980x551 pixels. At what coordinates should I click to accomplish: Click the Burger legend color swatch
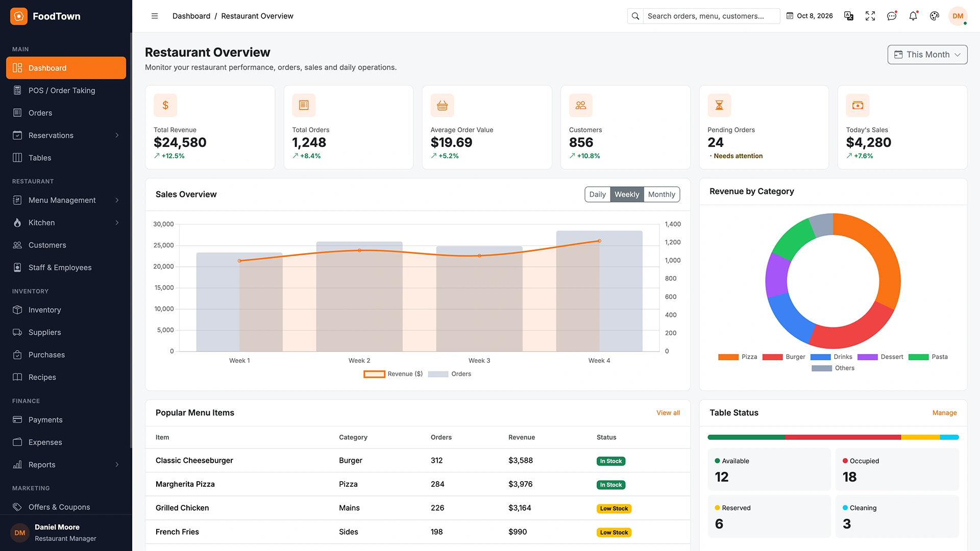click(x=772, y=357)
